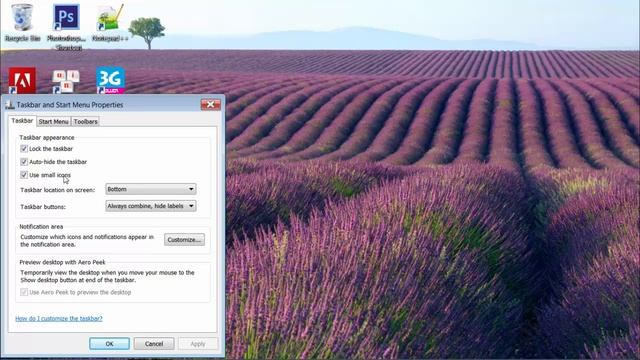640x360 pixels.
Task: Click the Customize... notification area button
Action: pyautogui.click(x=184, y=240)
